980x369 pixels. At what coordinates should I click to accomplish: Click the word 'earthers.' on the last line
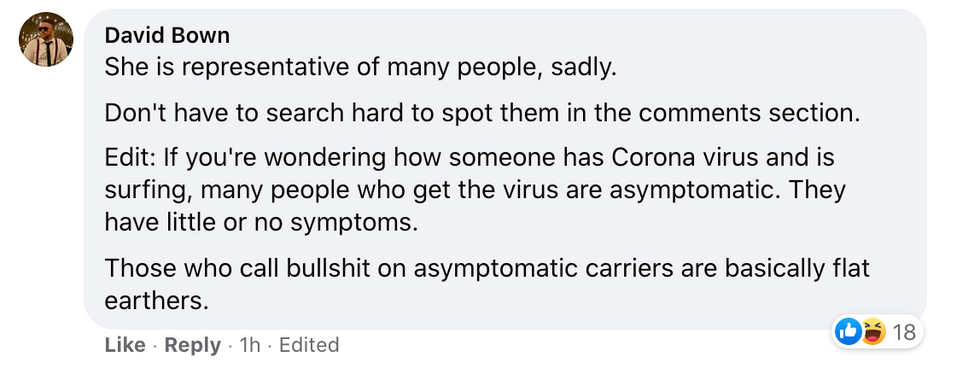click(156, 301)
